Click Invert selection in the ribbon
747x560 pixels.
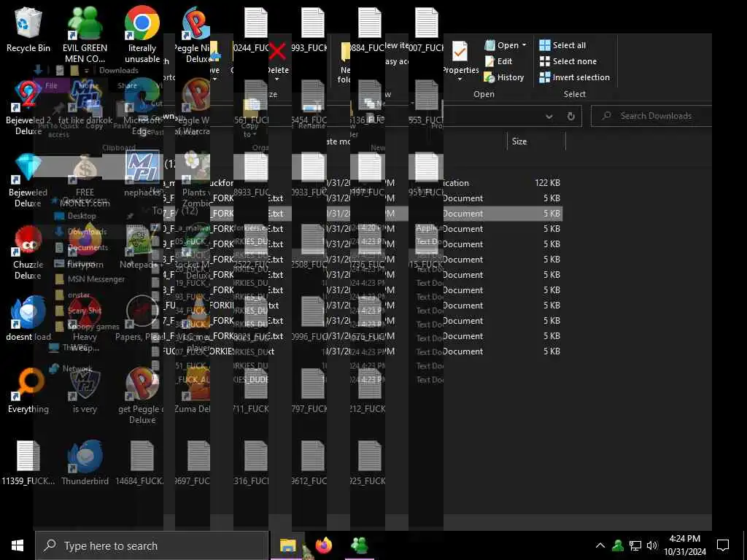[x=575, y=77]
